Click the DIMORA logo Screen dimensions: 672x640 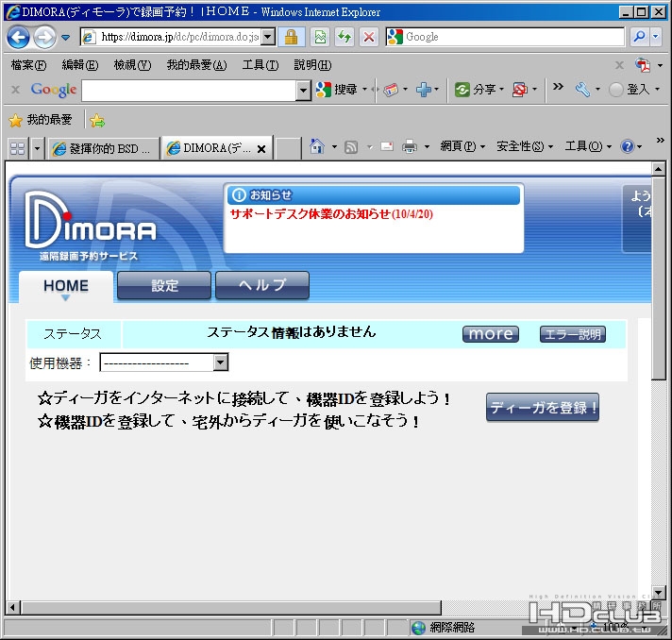pos(91,225)
